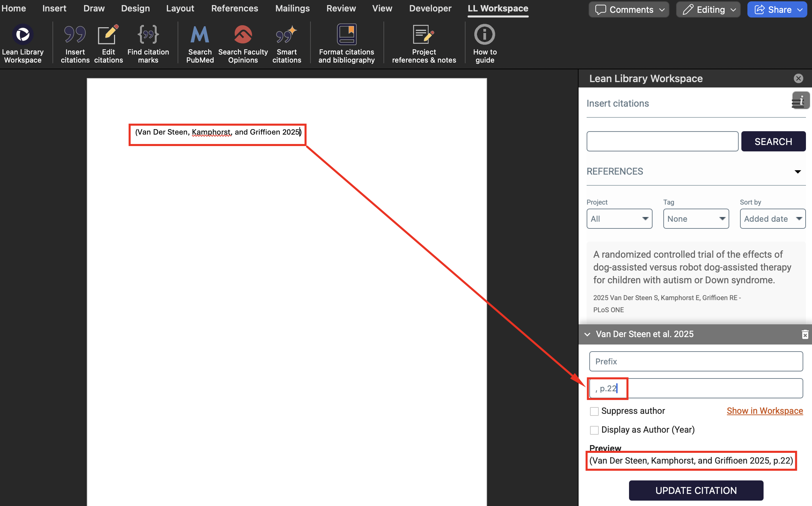Click the Edit citations ribbon icon
Image resolution: width=812 pixels, height=506 pixels.
click(108, 34)
